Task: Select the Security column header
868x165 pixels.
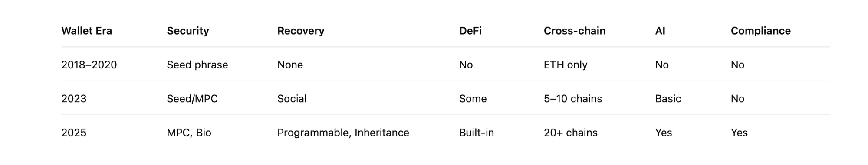Action: click(188, 31)
